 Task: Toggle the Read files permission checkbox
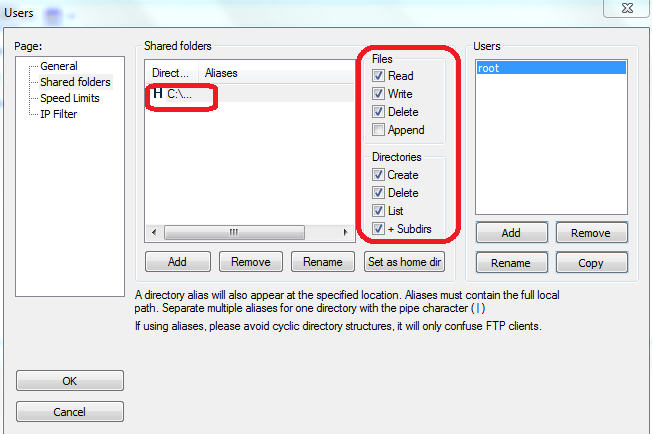point(378,76)
